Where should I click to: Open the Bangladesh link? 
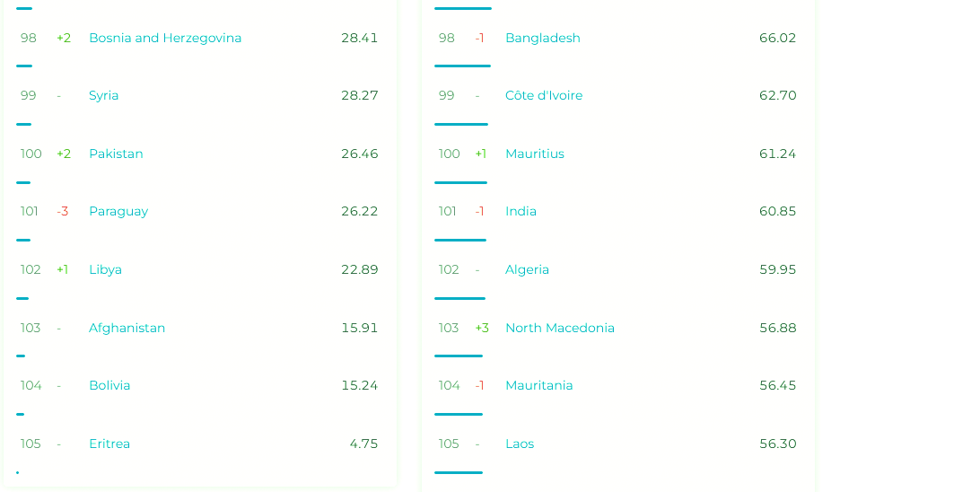point(543,38)
